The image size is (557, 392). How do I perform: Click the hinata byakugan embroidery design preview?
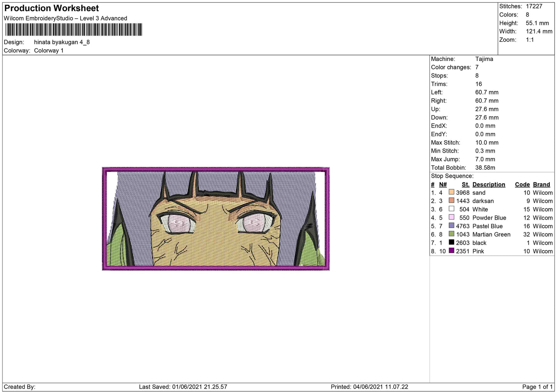[216, 219]
